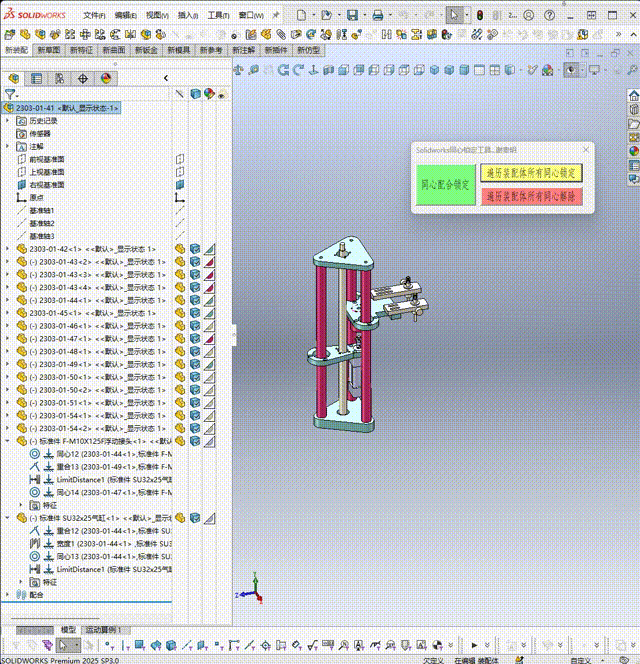Viewport: 640px width, 664px height.
Task: Toggle transparency triangle for 2303-01-43<2>
Action: click(x=209, y=262)
